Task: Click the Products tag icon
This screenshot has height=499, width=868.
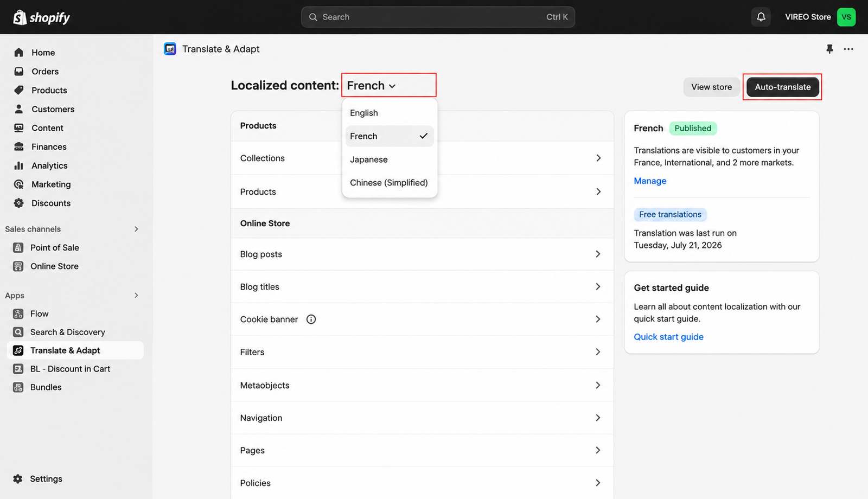Action: [19, 90]
